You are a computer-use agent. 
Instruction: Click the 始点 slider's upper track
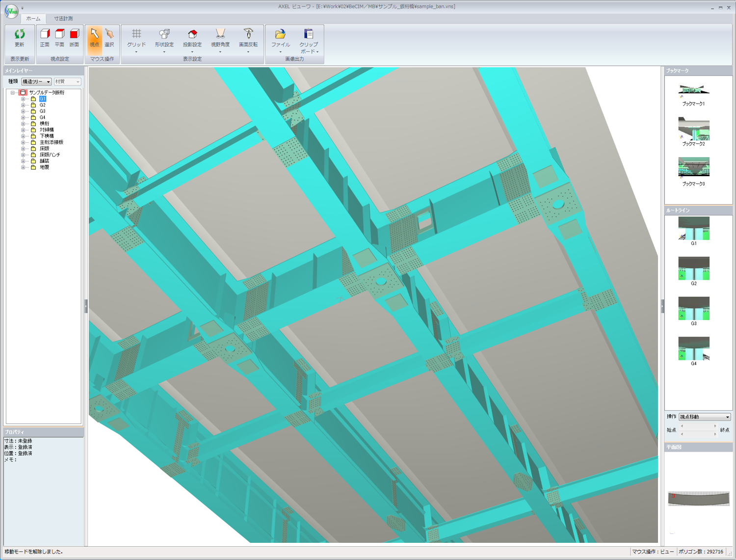pyautogui.click(x=698, y=426)
